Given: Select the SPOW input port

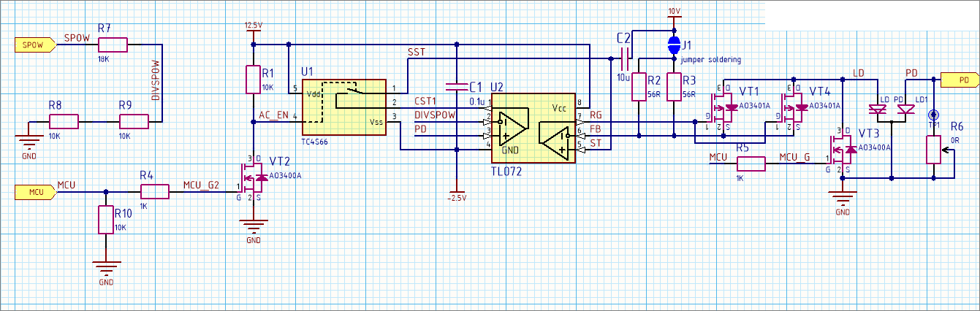Looking at the screenshot, I should [34, 45].
